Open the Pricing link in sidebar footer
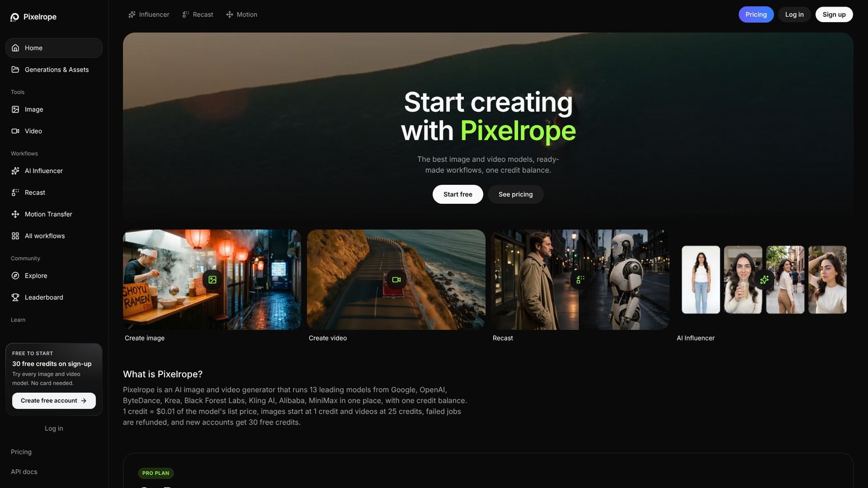The width and height of the screenshot is (868, 488). click(21, 452)
